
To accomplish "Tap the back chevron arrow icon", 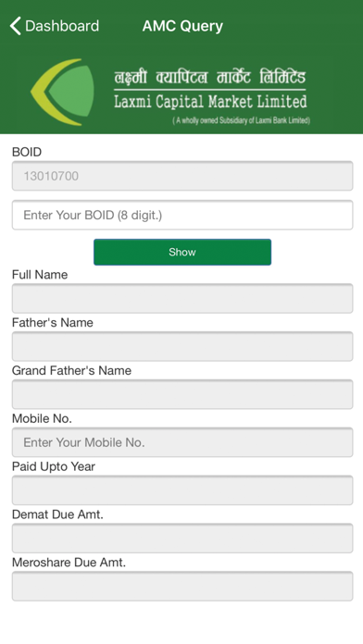I will [15, 26].
